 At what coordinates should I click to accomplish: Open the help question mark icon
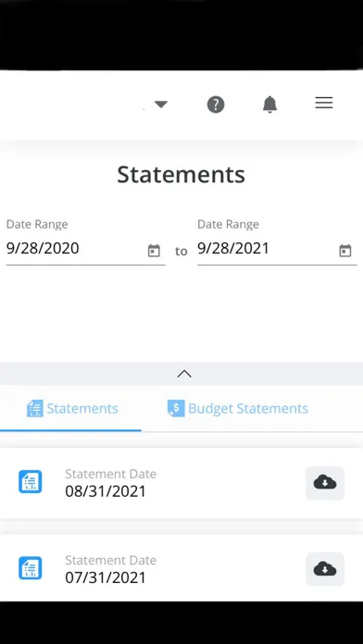tap(216, 105)
